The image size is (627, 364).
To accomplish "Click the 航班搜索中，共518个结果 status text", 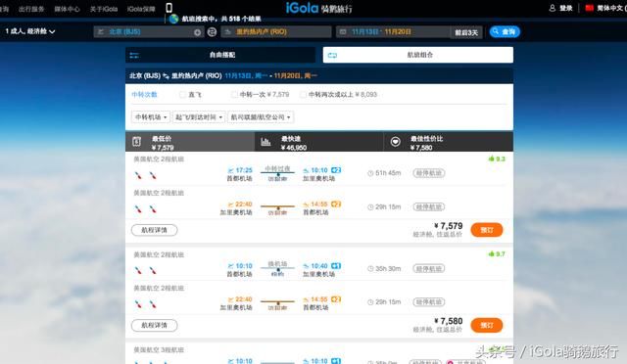I will point(221,19).
